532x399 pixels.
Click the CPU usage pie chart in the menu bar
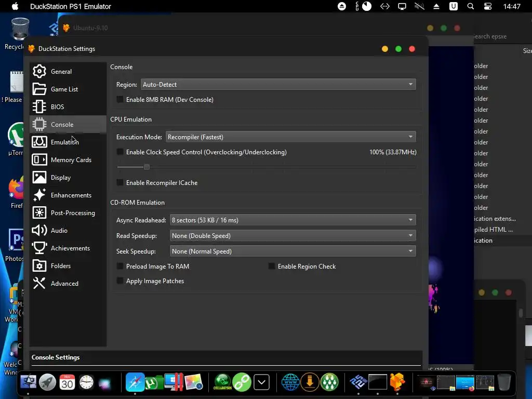click(367, 6)
